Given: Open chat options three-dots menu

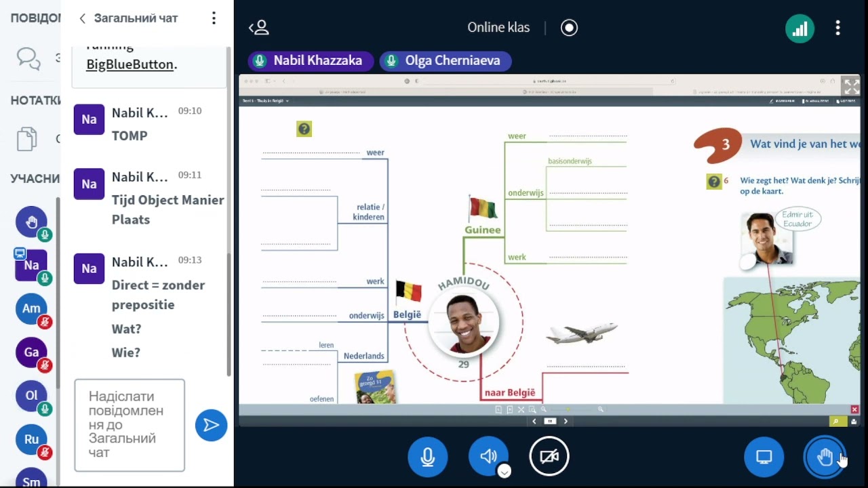Looking at the screenshot, I should [x=214, y=18].
